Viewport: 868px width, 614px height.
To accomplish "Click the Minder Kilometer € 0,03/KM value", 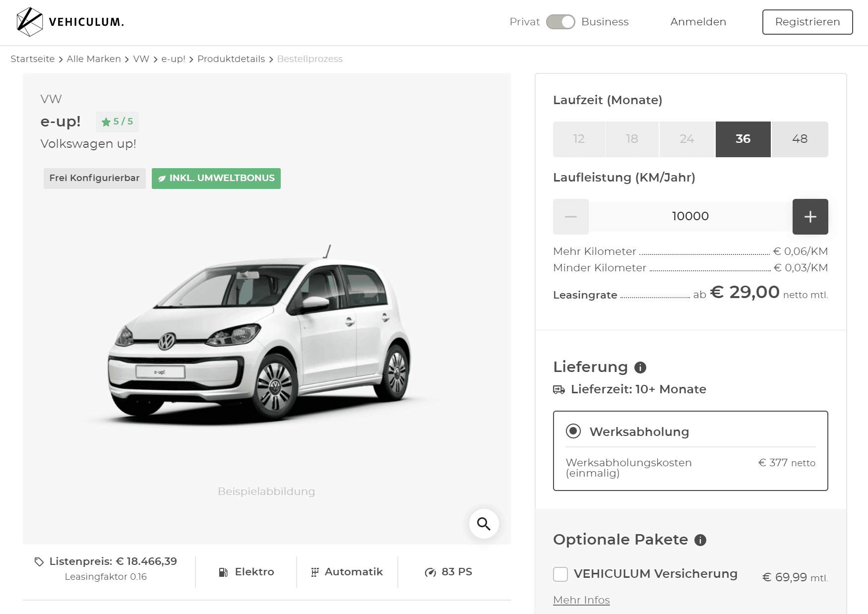I will click(x=801, y=268).
